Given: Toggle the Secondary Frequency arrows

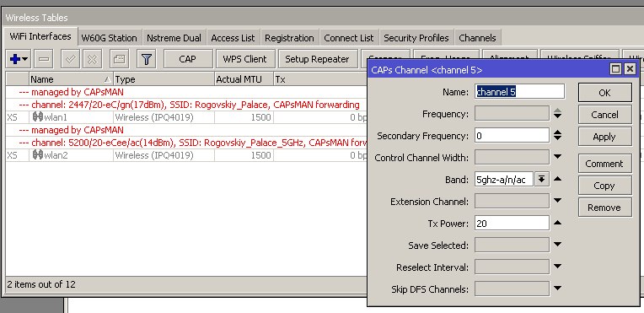Looking at the screenshot, I should click(x=557, y=135).
